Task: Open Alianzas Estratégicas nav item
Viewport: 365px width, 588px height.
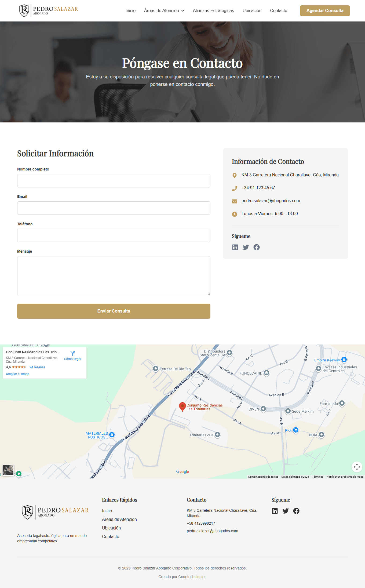Action: point(213,11)
